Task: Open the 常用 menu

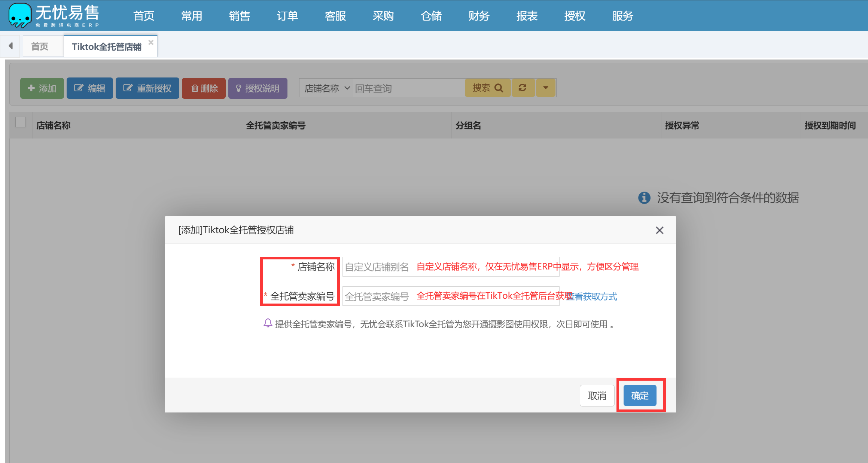Action: pyautogui.click(x=192, y=16)
